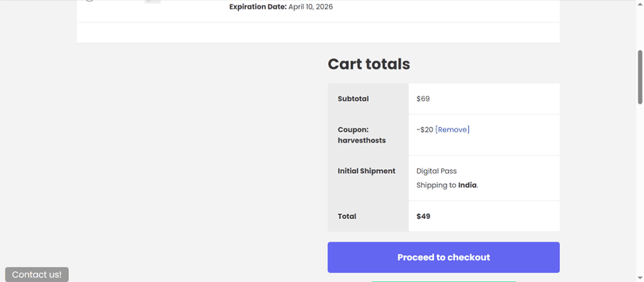Click the Shipping to text line
This screenshot has height=282, width=644.
[447, 185]
